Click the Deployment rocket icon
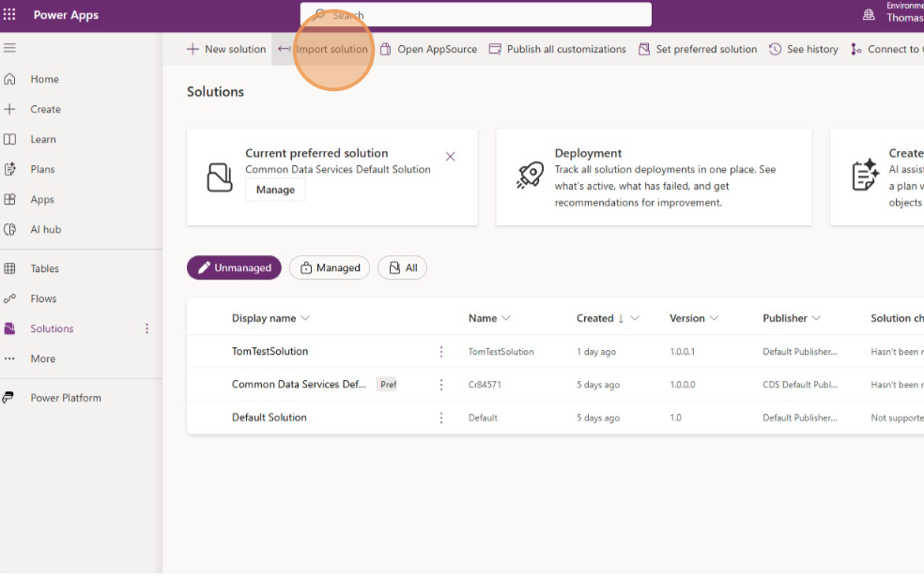Screen dimensions: 924x578 click(530, 175)
